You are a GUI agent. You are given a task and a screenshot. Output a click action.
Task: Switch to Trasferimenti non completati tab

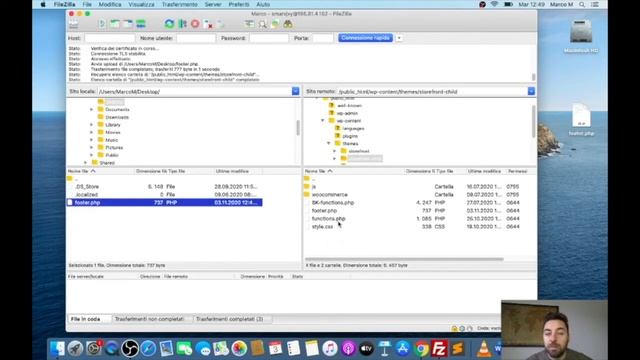coord(149,319)
